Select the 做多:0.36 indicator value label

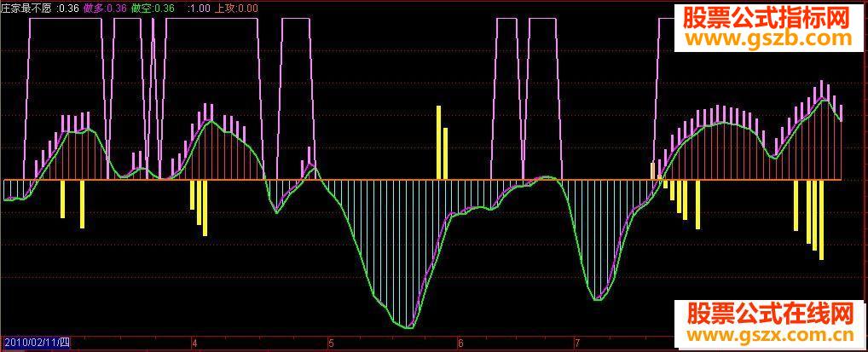coord(105,9)
